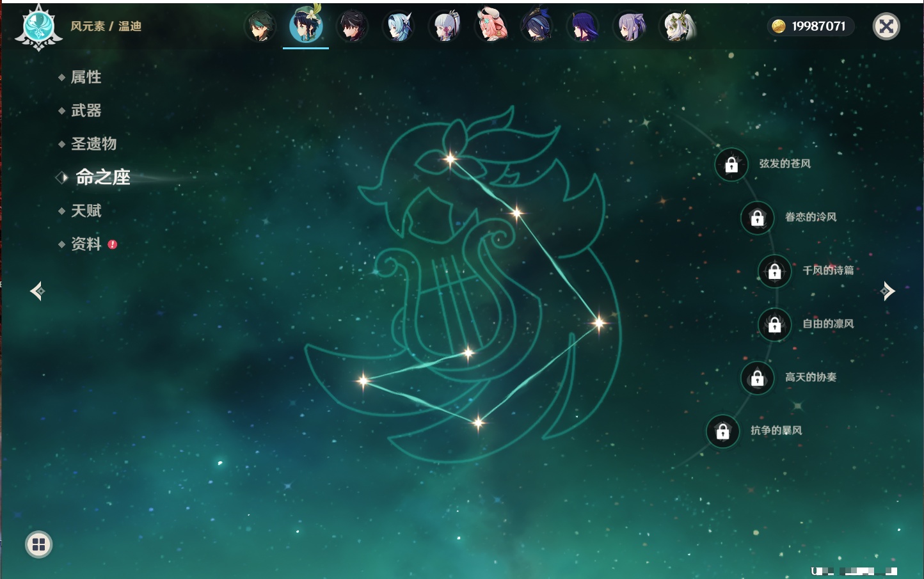The height and width of the screenshot is (579, 924).
Task: Open the four-square grid button
Action: [38, 544]
